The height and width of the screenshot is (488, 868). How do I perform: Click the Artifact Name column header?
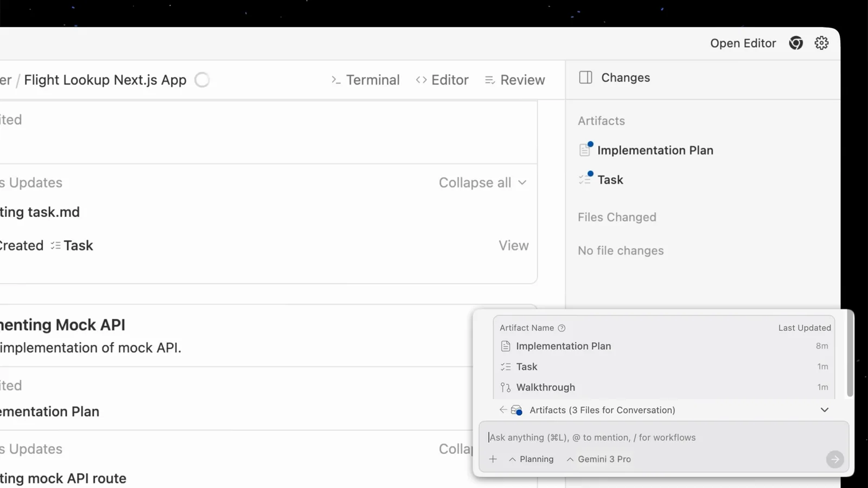pos(526,328)
